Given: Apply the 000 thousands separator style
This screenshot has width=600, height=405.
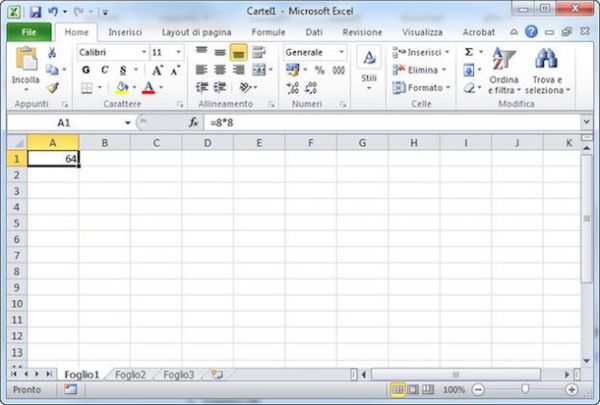Looking at the screenshot, I should 339,70.
